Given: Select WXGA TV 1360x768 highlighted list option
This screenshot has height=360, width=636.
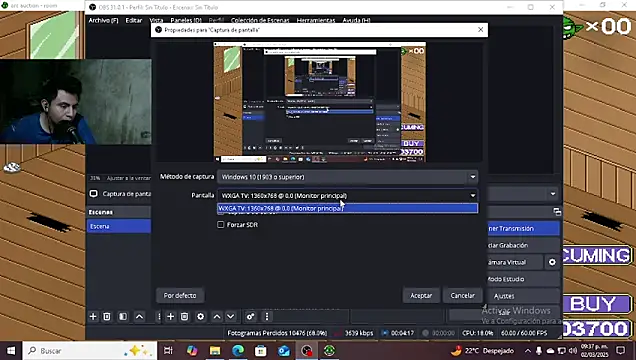Looking at the screenshot, I should (348, 208).
